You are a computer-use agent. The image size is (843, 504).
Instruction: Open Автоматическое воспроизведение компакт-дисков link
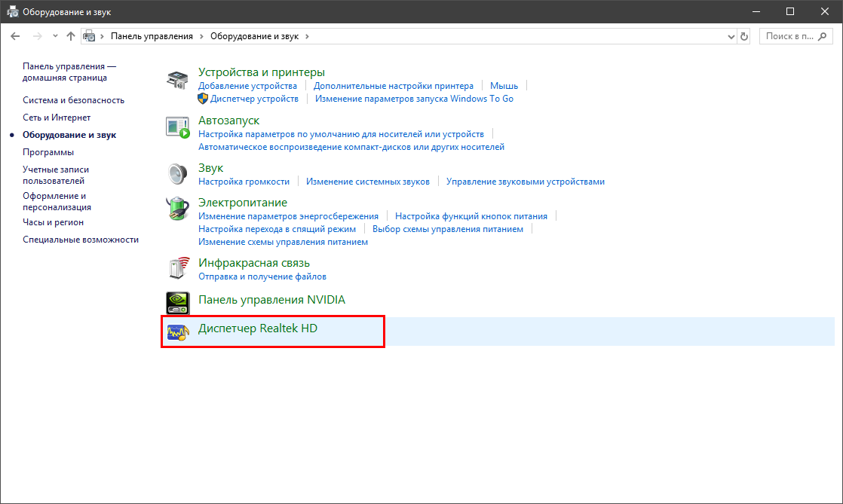[x=351, y=147]
